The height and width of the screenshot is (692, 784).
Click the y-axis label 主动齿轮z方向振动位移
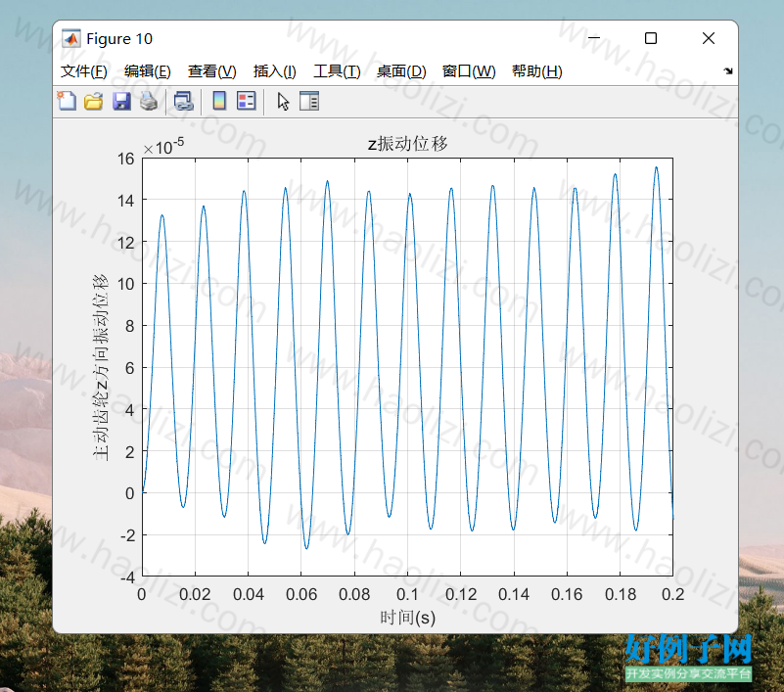pyautogui.click(x=100, y=367)
